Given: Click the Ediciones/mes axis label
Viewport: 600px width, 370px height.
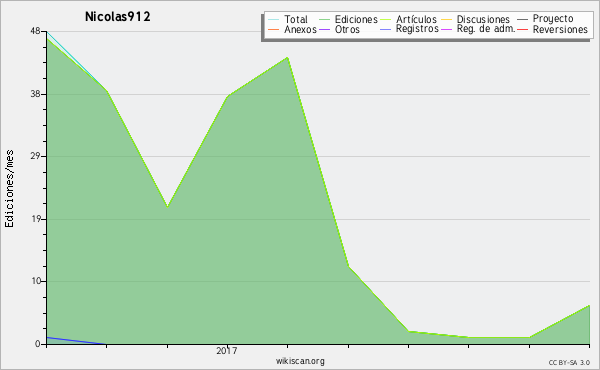Looking at the screenshot, I should [9, 189].
